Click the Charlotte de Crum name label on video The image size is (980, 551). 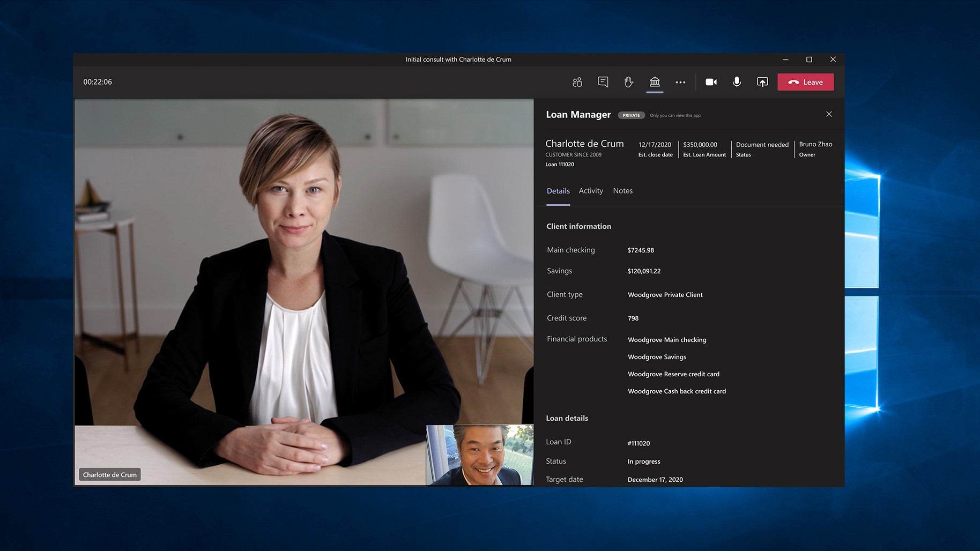(x=110, y=475)
